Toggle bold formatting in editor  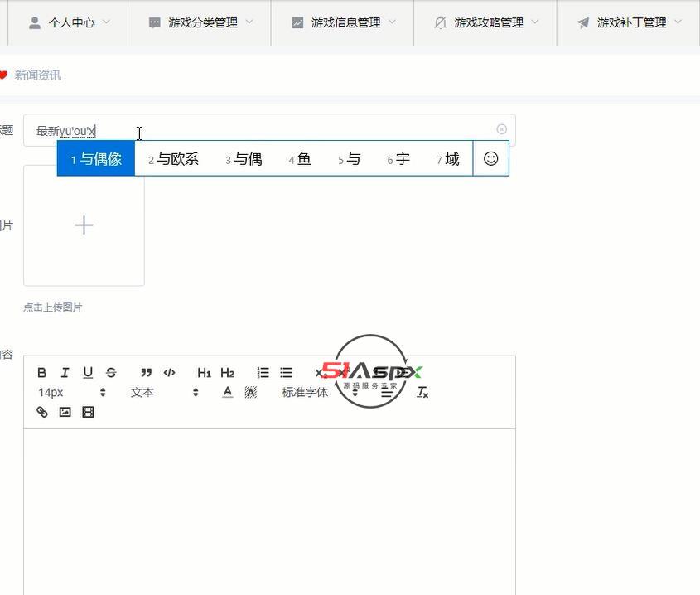(x=42, y=373)
